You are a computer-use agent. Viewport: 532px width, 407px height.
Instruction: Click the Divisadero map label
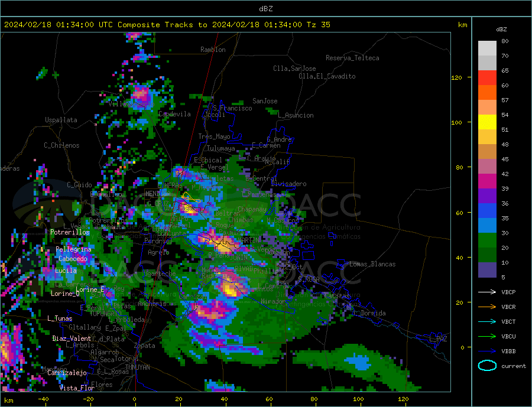click(x=288, y=184)
